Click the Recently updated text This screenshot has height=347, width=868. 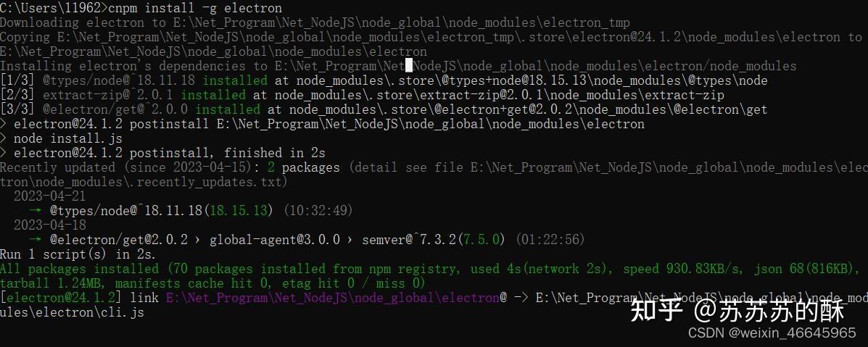click(x=57, y=167)
